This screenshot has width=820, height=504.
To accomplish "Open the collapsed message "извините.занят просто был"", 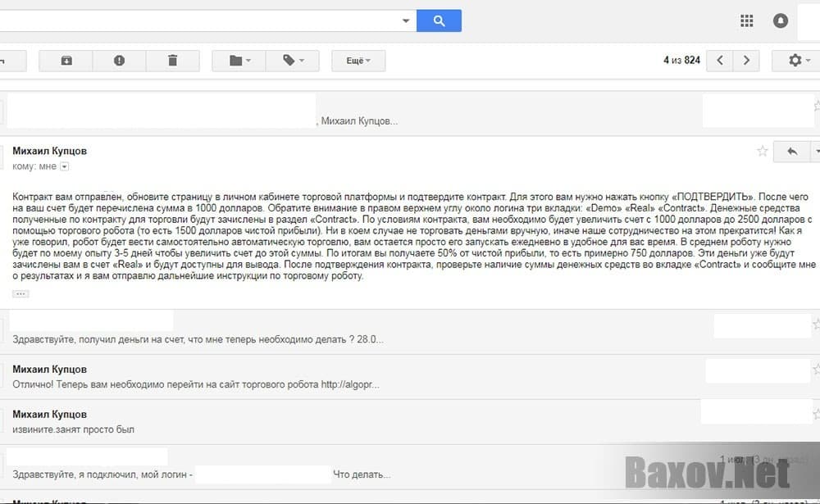I will pyautogui.click(x=74, y=429).
